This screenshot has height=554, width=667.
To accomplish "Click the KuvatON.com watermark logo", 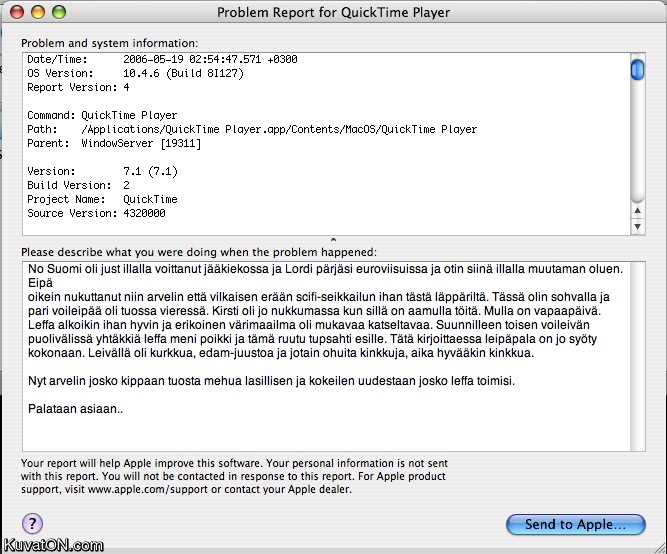I will pyautogui.click(x=53, y=544).
